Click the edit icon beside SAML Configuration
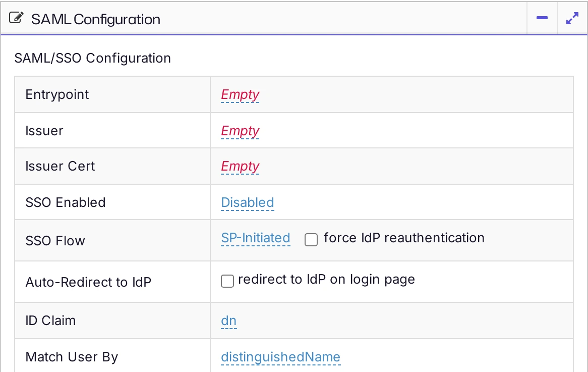 coord(16,18)
